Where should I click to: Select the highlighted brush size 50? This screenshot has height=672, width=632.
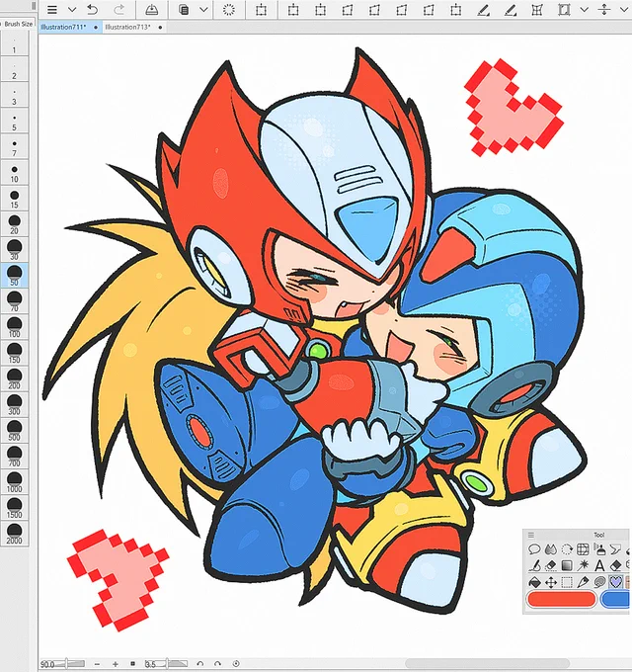pos(14,275)
